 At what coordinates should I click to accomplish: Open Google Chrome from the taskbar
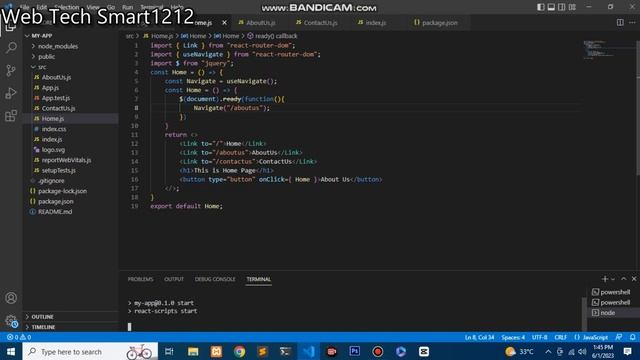click(239, 351)
